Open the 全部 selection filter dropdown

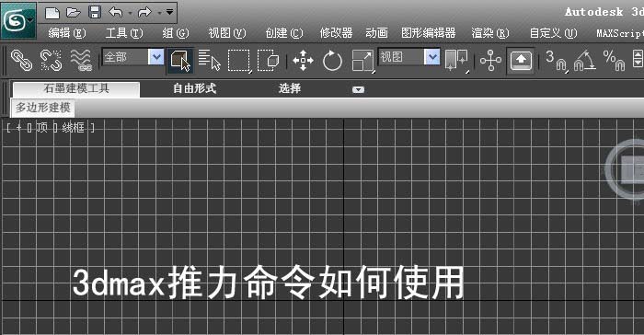tap(133, 57)
